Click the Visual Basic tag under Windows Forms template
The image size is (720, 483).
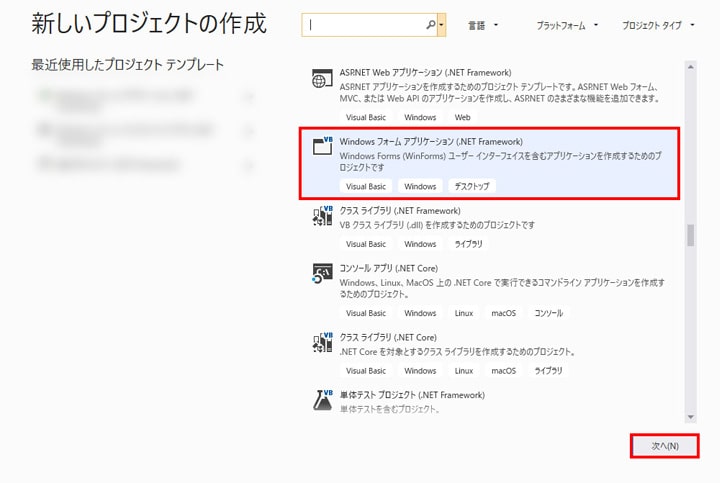coord(366,186)
